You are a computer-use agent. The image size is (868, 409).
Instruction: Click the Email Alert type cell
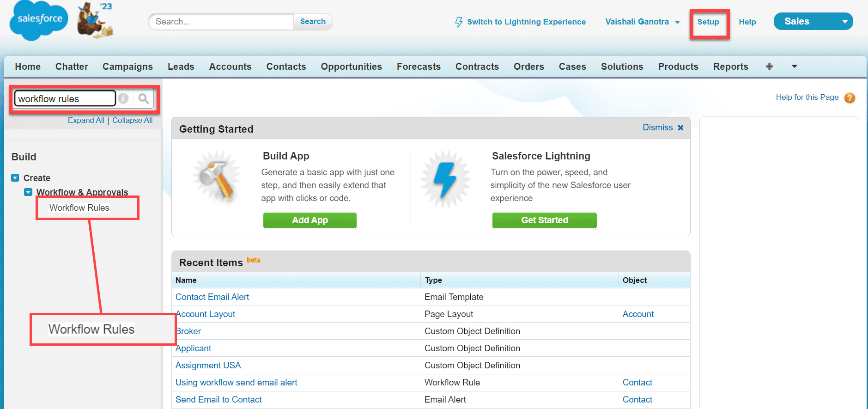click(x=445, y=400)
